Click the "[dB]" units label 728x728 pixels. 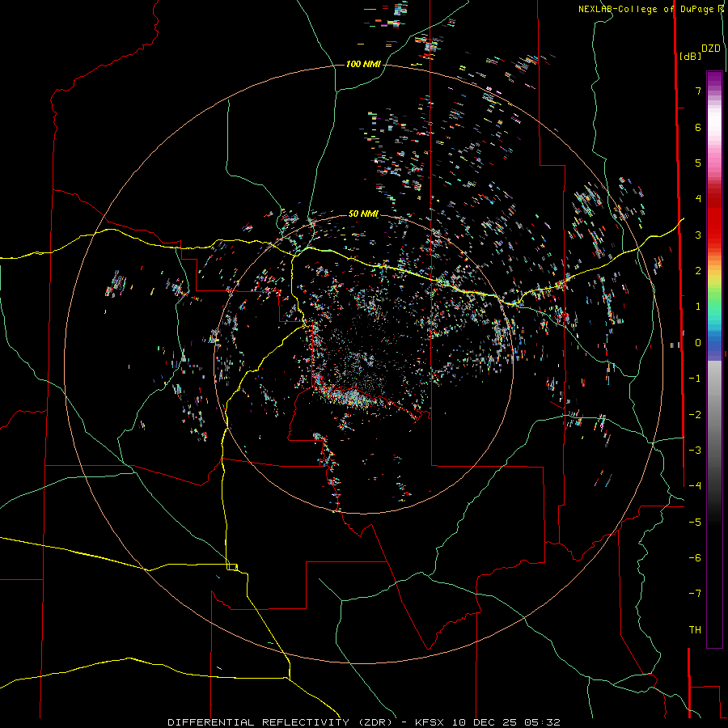pyautogui.click(x=690, y=56)
